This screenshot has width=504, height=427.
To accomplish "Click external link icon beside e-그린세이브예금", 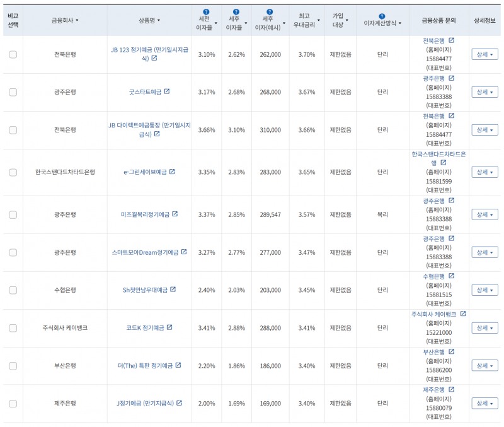I will [172, 172].
